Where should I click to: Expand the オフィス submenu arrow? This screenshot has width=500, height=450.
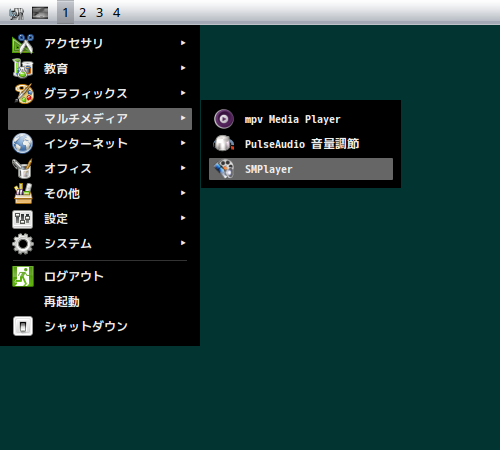(183, 168)
